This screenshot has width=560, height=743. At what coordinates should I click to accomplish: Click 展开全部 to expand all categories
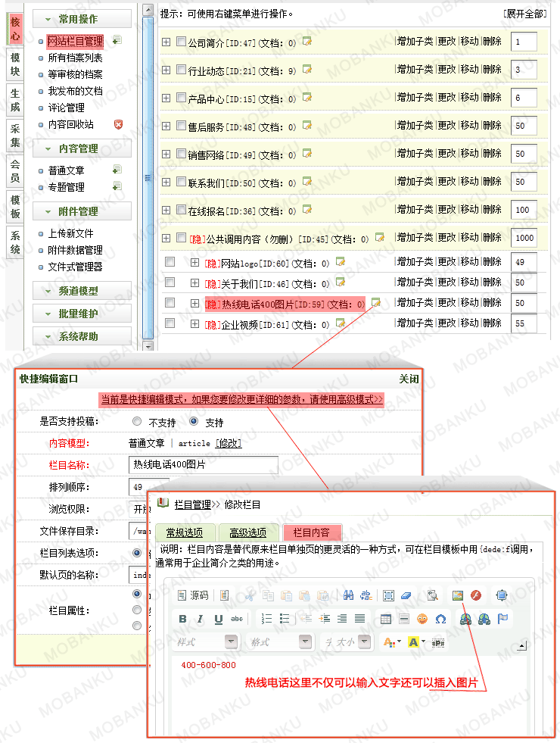pos(525,14)
